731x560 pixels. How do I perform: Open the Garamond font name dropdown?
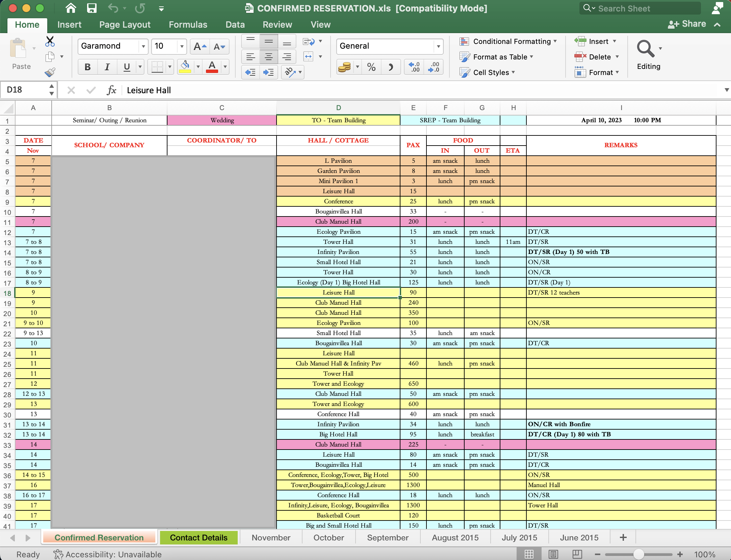click(143, 46)
